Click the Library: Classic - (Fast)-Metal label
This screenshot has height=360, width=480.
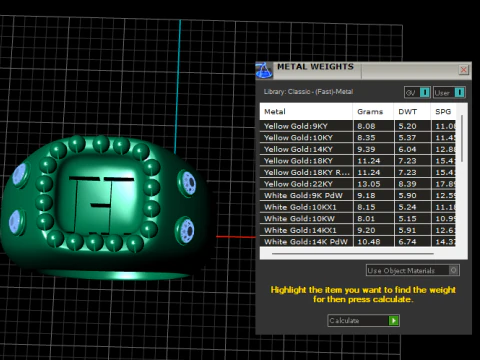point(308,92)
